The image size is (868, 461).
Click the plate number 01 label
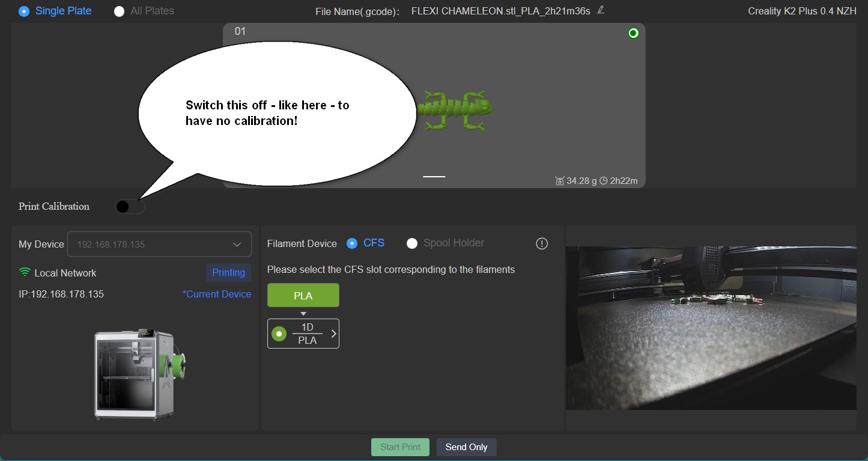click(x=240, y=31)
